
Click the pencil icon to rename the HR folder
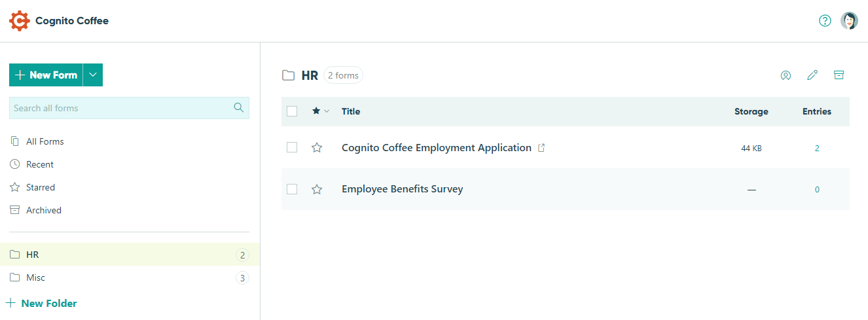812,75
